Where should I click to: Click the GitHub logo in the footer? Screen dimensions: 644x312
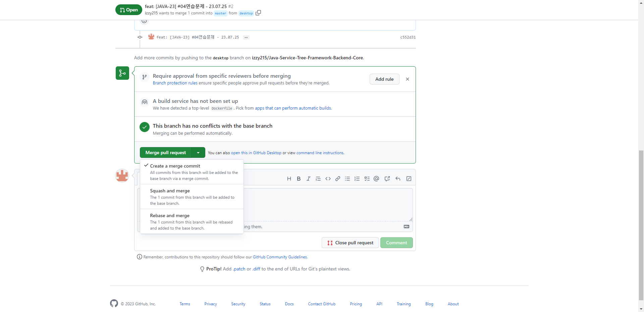click(x=114, y=303)
